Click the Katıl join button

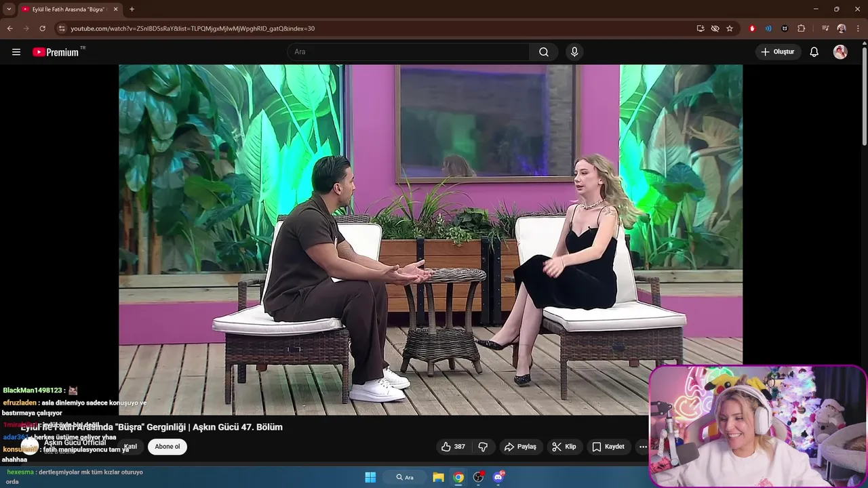pos(130,447)
